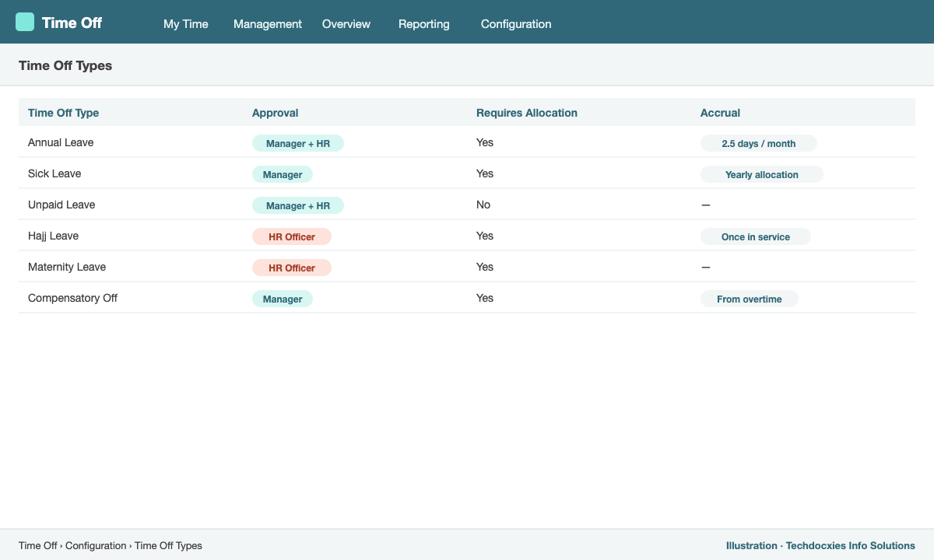Click Unpaid Leave's No allocation value
This screenshot has height=560, width=934.
pyautogui.click(x=483, y=205)
